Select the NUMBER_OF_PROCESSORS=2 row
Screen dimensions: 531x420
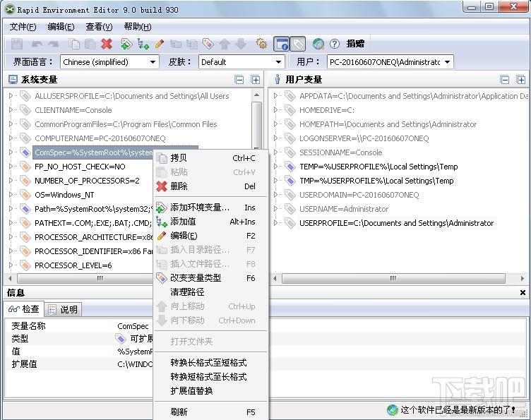87,181
